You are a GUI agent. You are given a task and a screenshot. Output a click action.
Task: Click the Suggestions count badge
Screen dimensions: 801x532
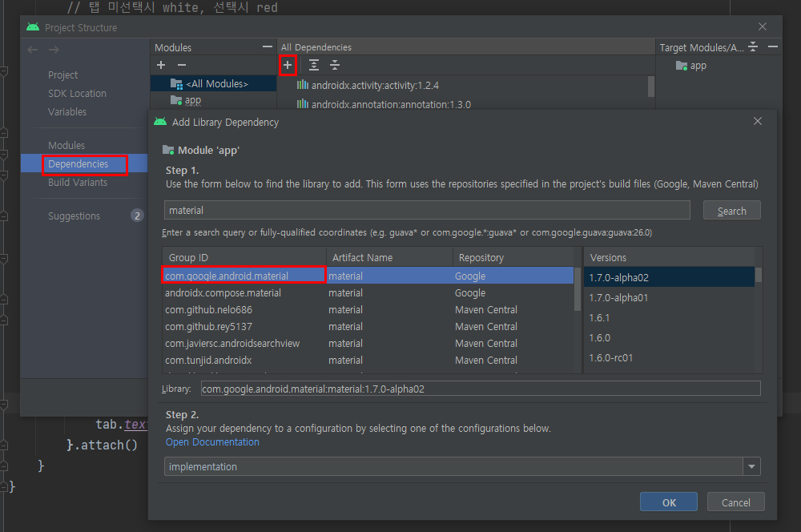tap(137, 216)
